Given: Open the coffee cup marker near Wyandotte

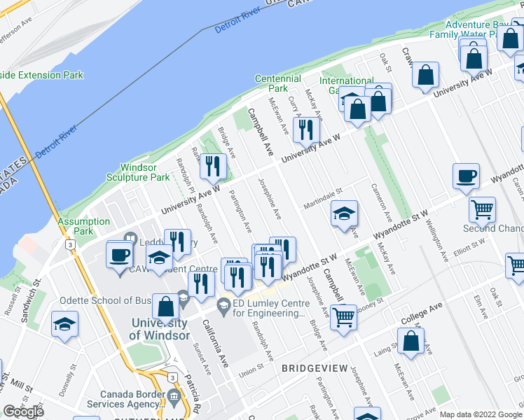Looking at the screenshot, I should pyautogui.click(x=466, y=177).
